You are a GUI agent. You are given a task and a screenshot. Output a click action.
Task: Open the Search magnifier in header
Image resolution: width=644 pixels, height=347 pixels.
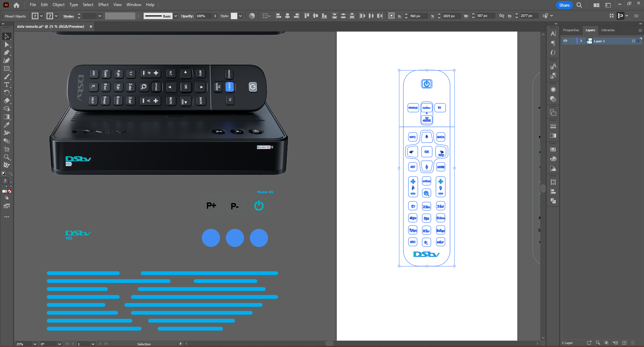point(579,5)
